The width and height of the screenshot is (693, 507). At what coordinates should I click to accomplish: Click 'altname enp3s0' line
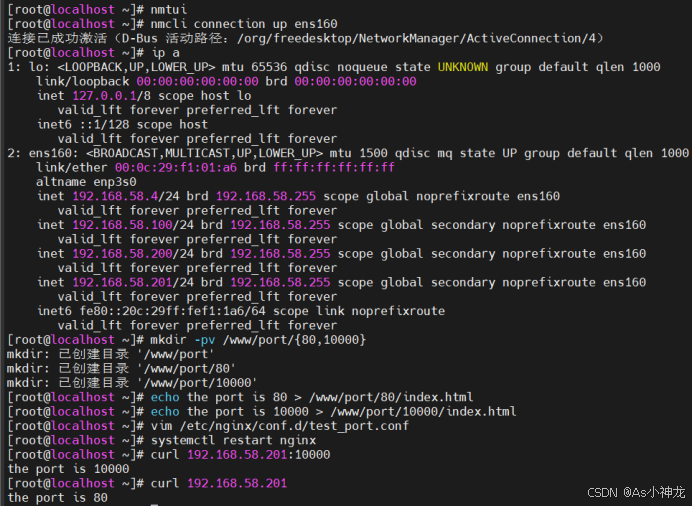tap(86, 182)
